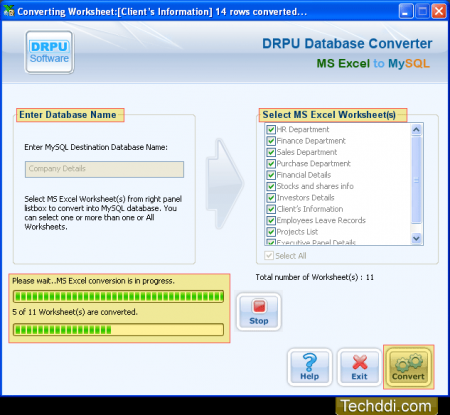Click the worksheet list scroll up arrow
The image size is (450, 415).
tap(416, 129)
